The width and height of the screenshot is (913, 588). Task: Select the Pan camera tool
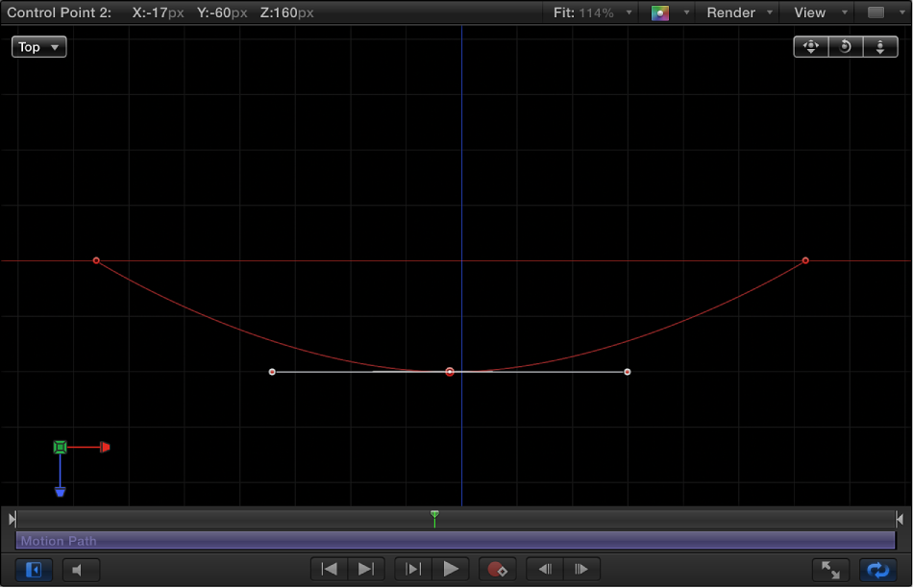(x=810, y=46)
